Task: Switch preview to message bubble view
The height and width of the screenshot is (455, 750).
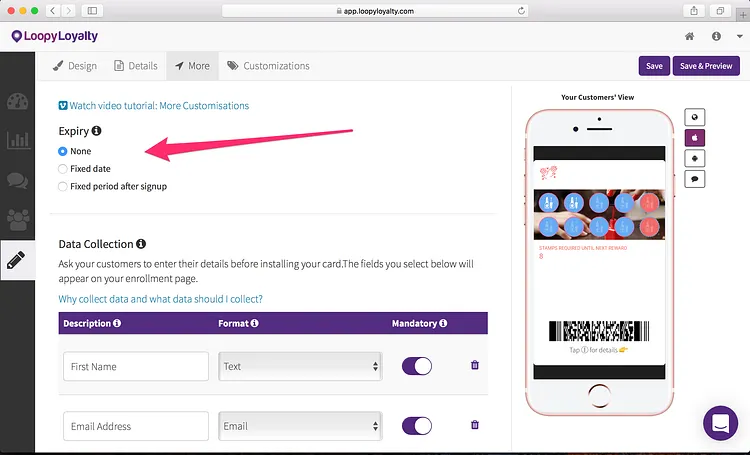Action: (x=695, y=179)
